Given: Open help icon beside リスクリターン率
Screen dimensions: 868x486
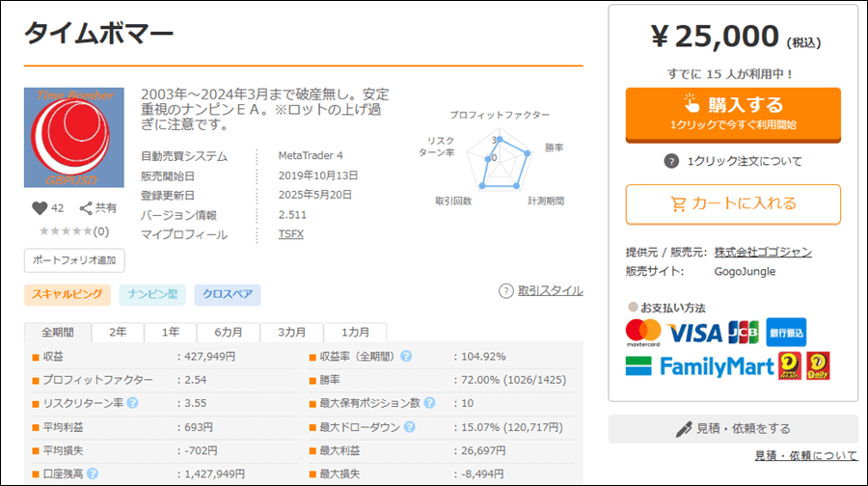Looking at the screenshot, I should click(132, 403).
